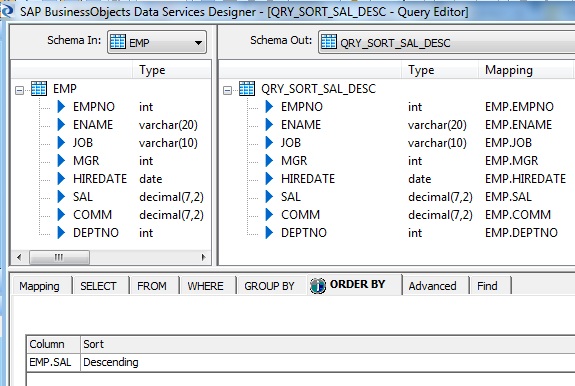This screenshot has width=575, height=386.
Task: Click the blue arrow icon beside input HIREDATE
Action: pos(61,179)
